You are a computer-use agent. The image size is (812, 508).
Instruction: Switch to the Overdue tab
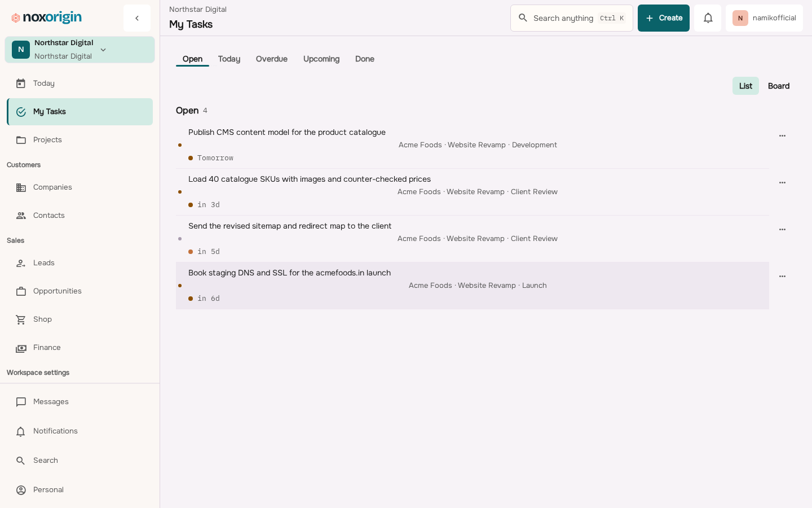[x=272, y=59]
